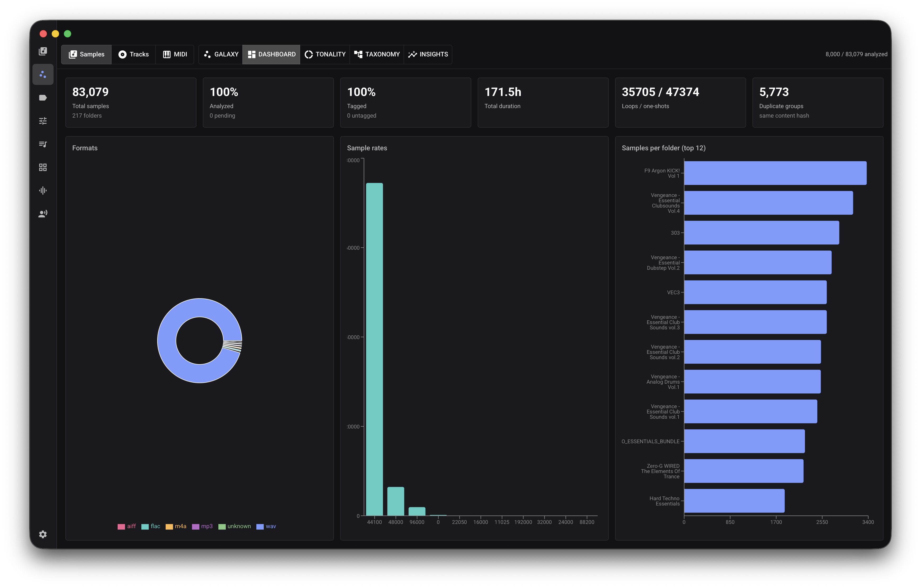Toggle the m4a legend entry
921x588 pixels.
(176, 527)
